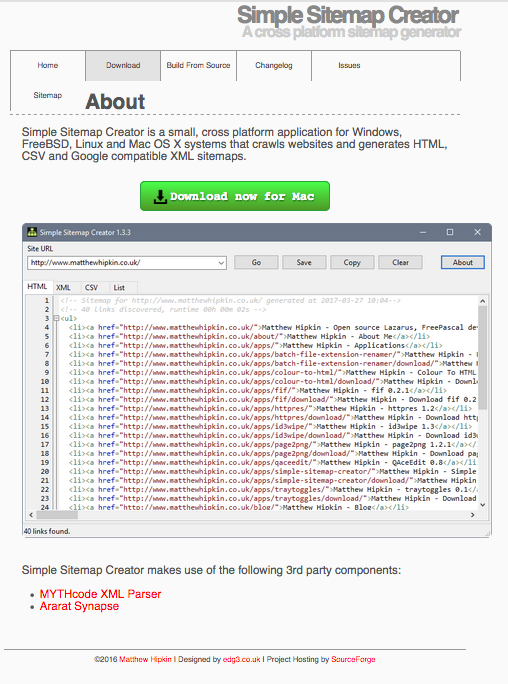508x684 pixels.
Task: Click the Save button
Action: point(304,263)
